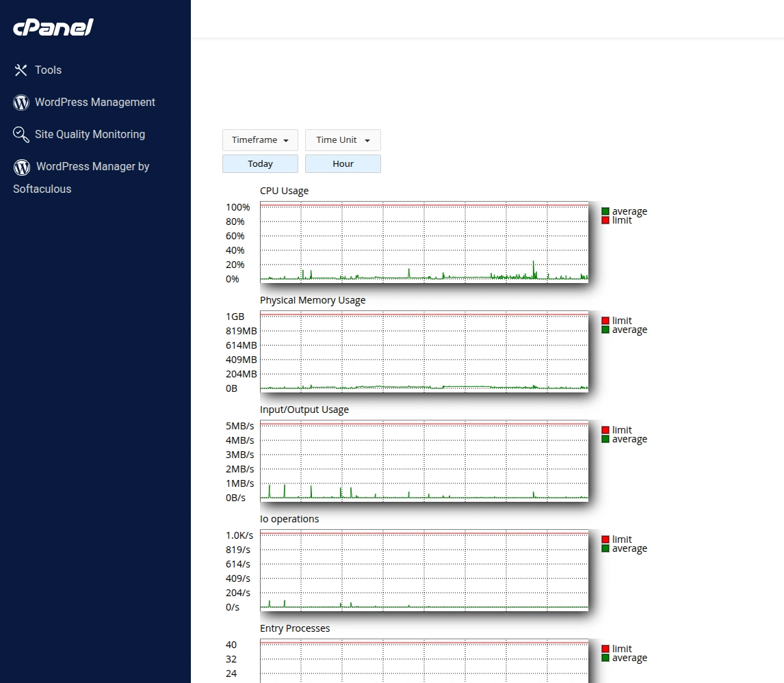Click the green average swatch for CPU Usage
This screenshot has height=683, width=784.
[x=605, y=211]
